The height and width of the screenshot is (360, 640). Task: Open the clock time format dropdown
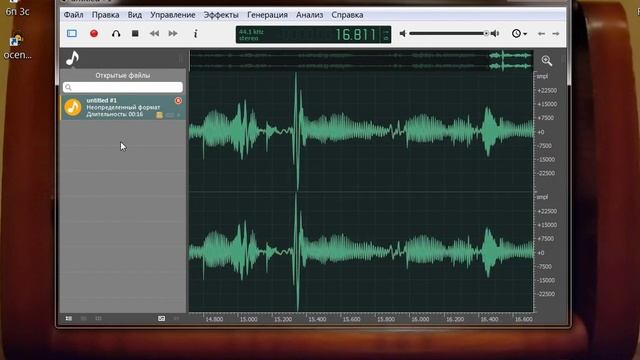click(x=519, y=33)
